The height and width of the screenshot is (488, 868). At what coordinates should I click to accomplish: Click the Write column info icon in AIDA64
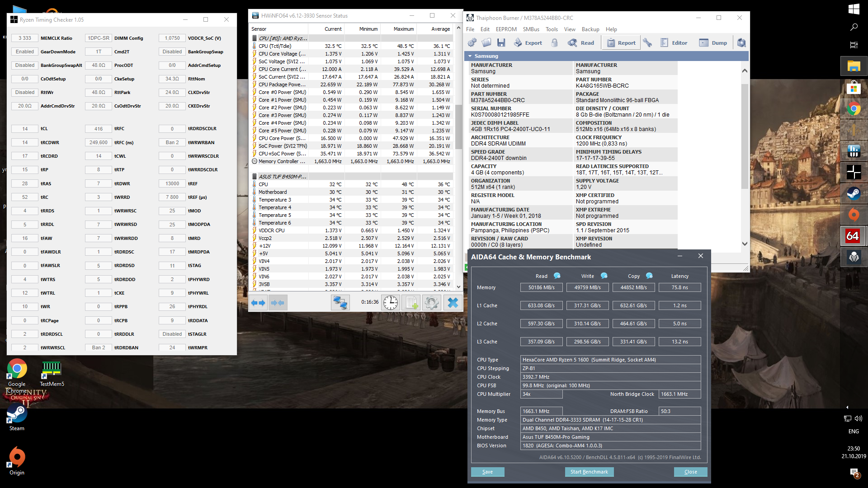pos(604,276)
